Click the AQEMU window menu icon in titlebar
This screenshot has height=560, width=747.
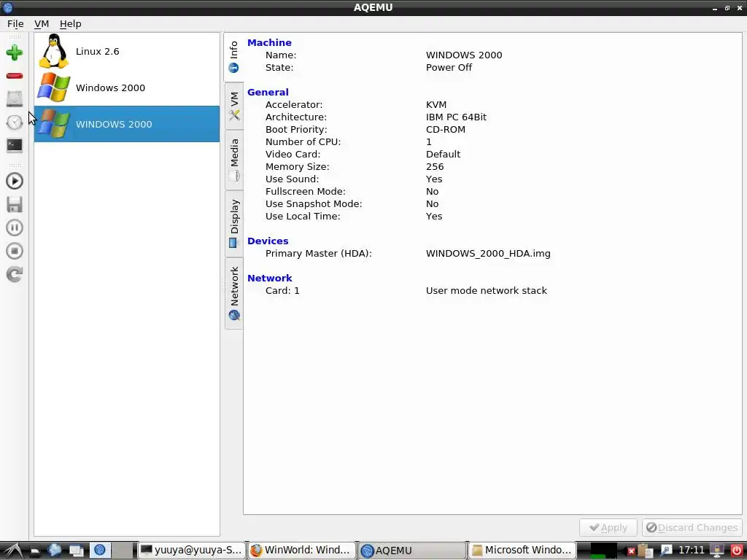tap(7, 7)
